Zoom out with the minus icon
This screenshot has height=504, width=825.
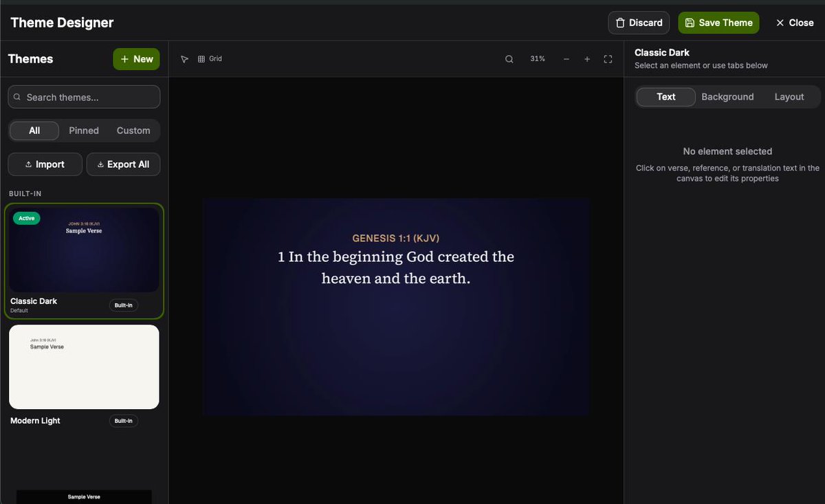[566, 59]
